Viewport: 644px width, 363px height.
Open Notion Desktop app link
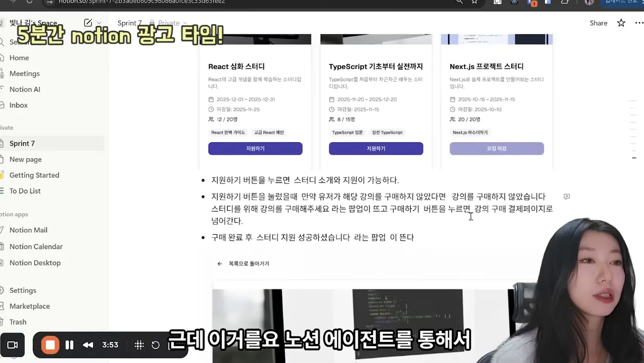pos(35,263)
